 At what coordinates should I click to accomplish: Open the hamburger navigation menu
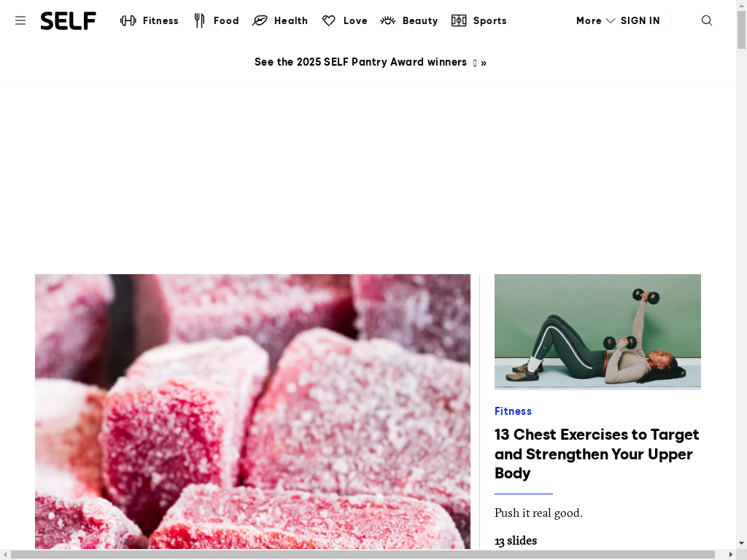pos(20,20)
